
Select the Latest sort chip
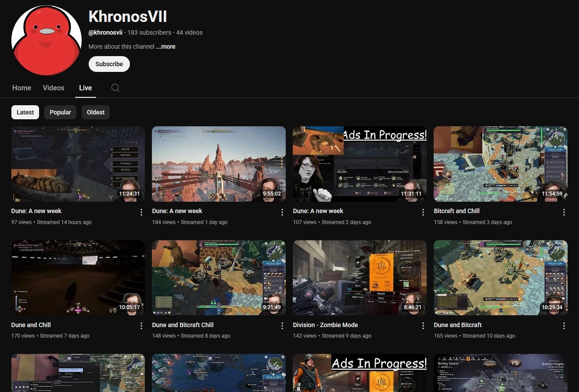pos(25,112)
